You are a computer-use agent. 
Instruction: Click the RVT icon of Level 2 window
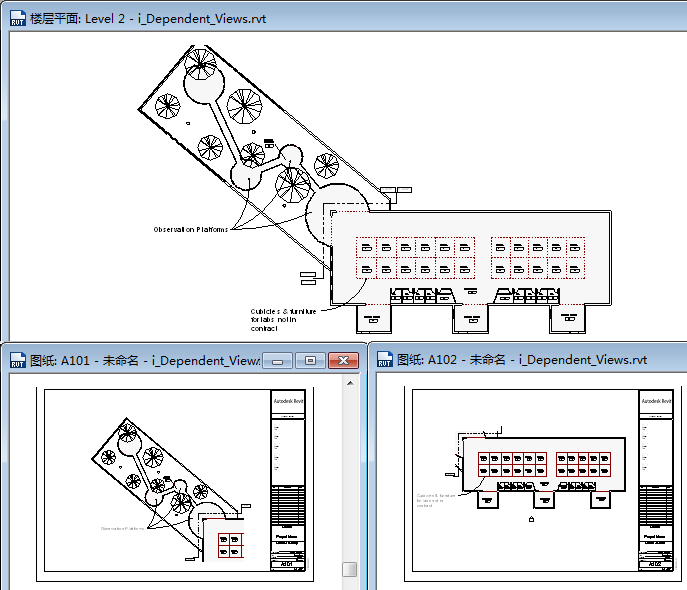coord(18,18)
